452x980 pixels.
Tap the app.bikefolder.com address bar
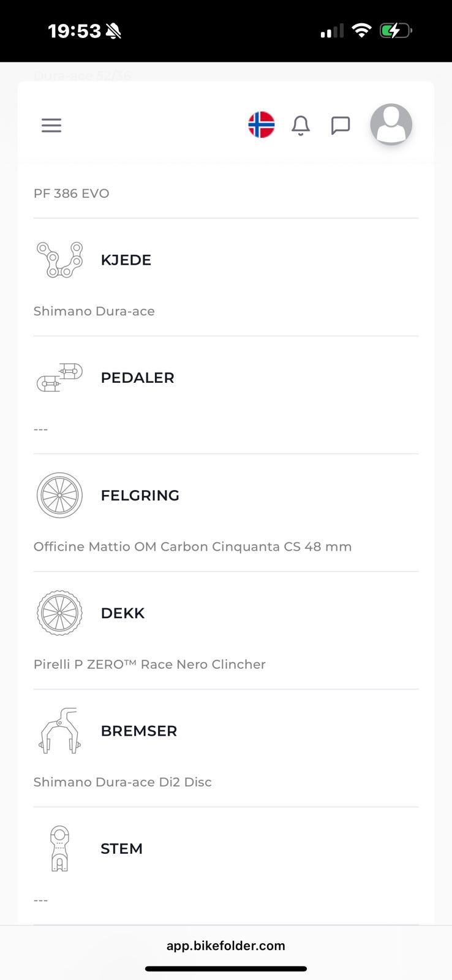226,945
